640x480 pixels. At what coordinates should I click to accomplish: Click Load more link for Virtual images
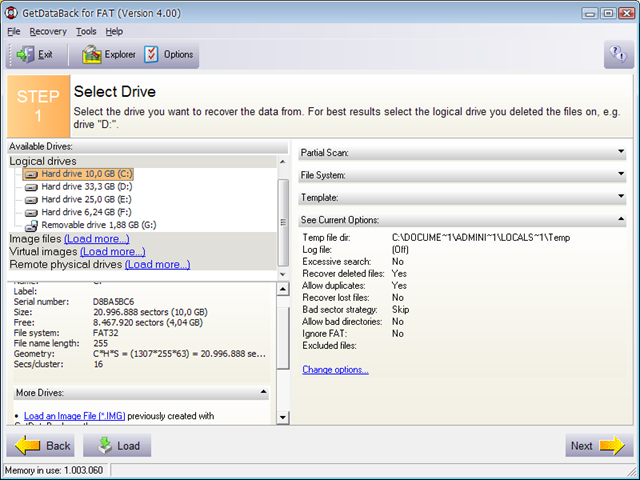coord(113,251)
